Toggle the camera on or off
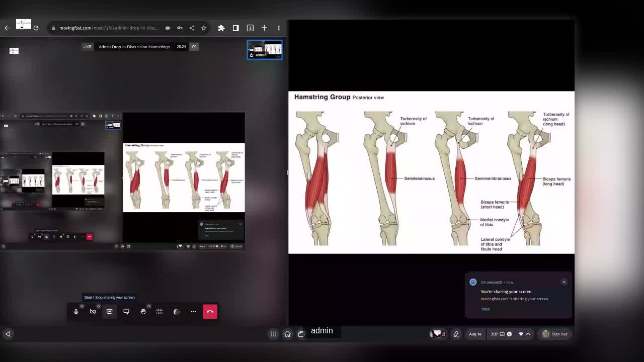Screen dimensions: 644x362 (x=93, y=312)
